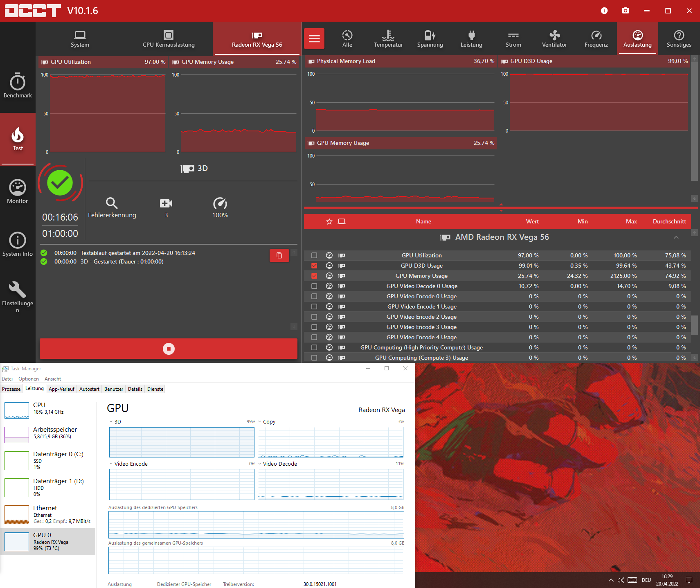
Task: Click the 100% usage limit gauge icon
Action: pos(220,203)
